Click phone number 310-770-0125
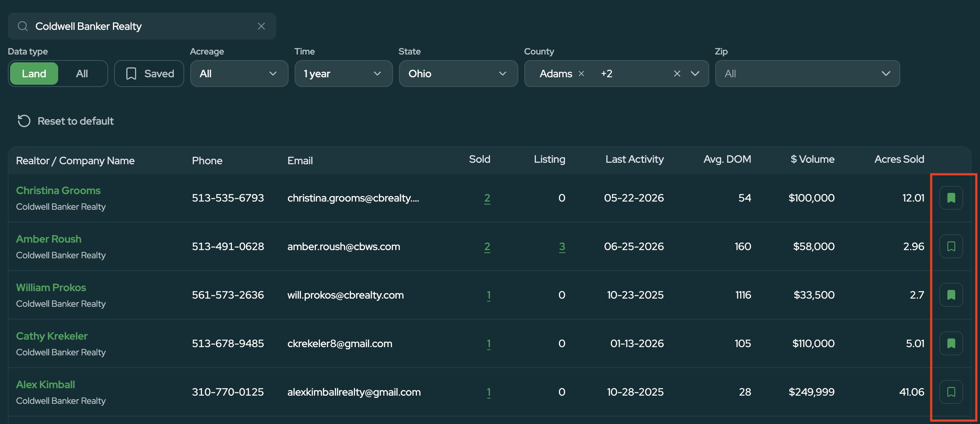The width and height of the screenshot is (980, 424). (x=227, y=392)
